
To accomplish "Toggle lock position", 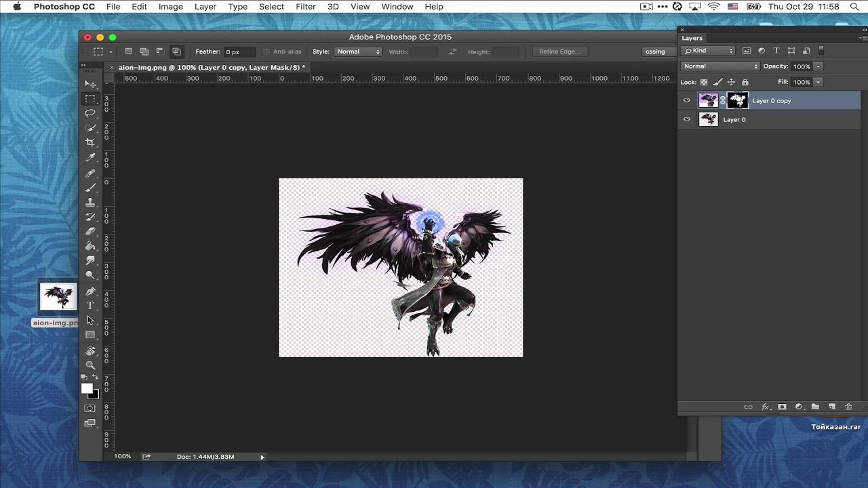I will click(x=731, y=82).
